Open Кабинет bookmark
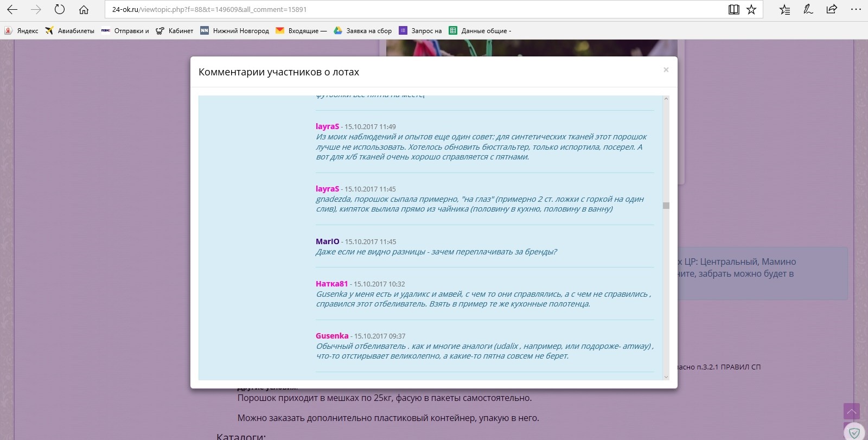Image resolution: width=868 pixels, height=440 pixels. click(x=175, y=31)
